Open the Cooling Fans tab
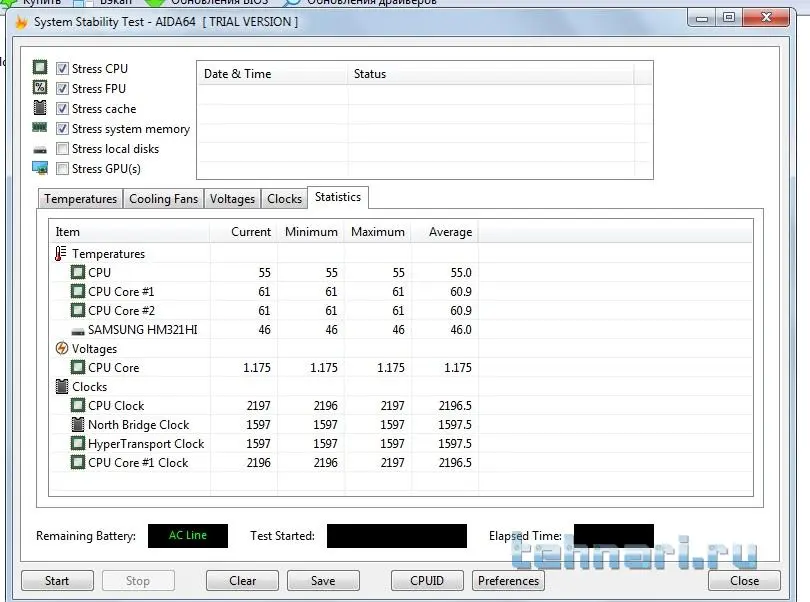Screen dimensions: 810x602 (163, 199)
